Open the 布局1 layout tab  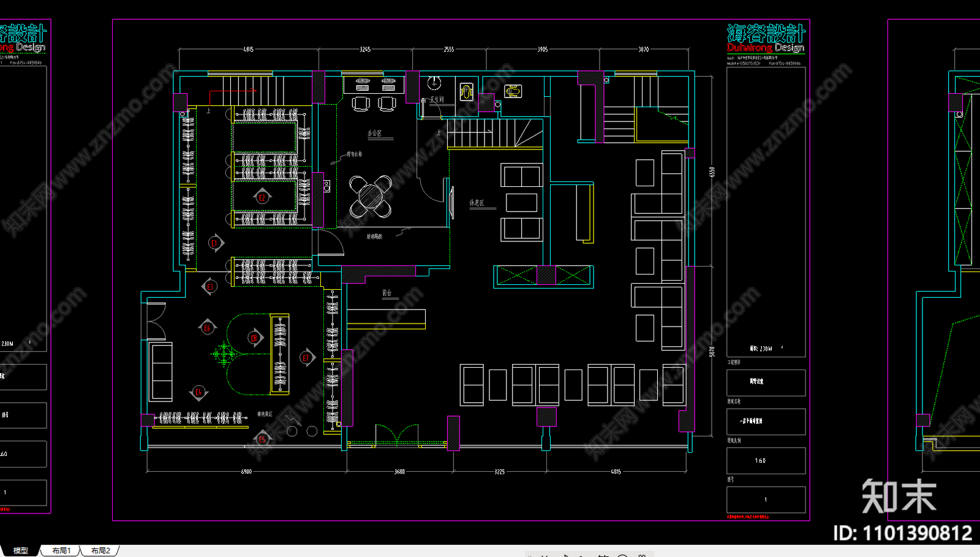(x=61, y=551)
